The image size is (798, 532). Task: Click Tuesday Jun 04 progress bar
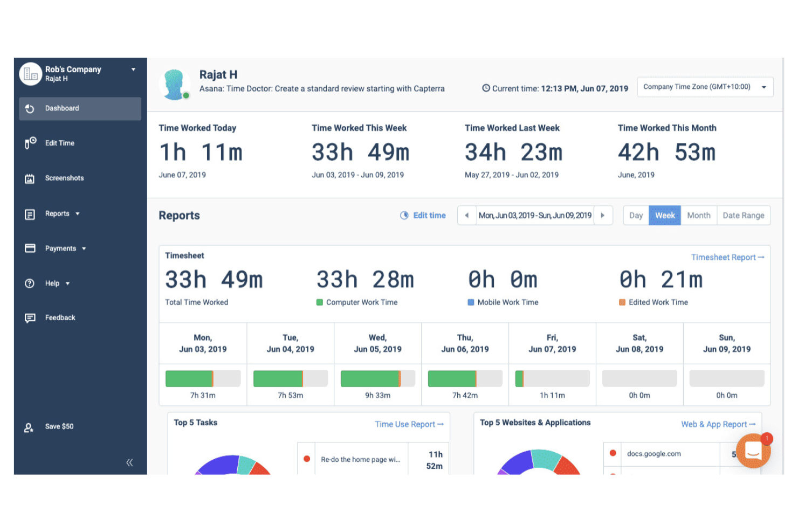[x=291, y=378]
